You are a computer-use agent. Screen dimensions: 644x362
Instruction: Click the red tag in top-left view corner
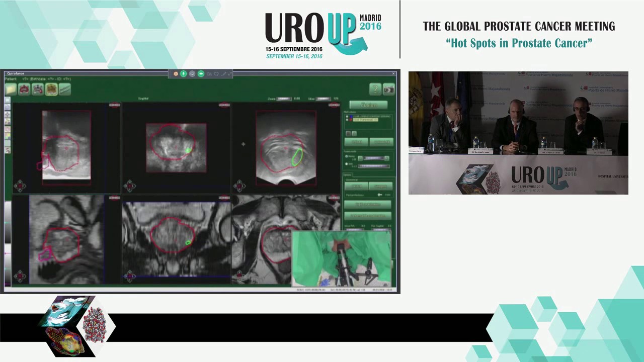[114, 105]
